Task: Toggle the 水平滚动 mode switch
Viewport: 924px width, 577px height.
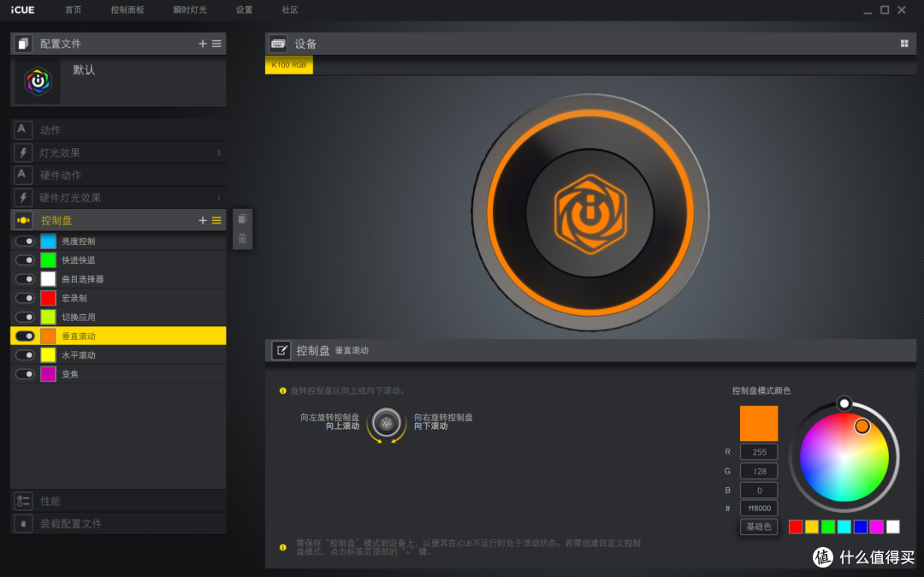Action: (25, 354)
